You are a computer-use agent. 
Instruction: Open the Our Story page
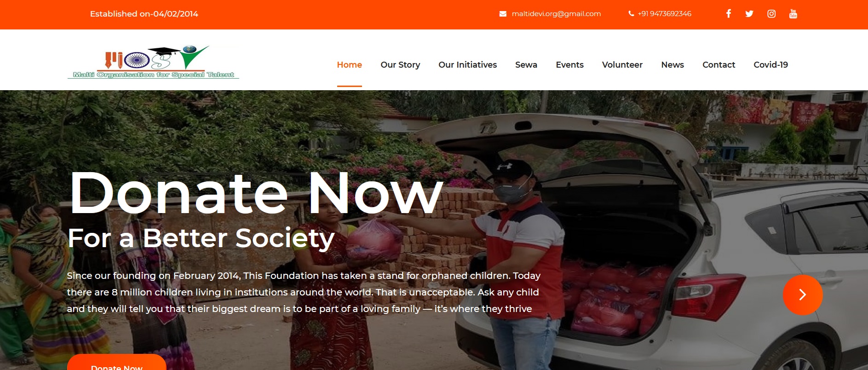click(400, 65)
